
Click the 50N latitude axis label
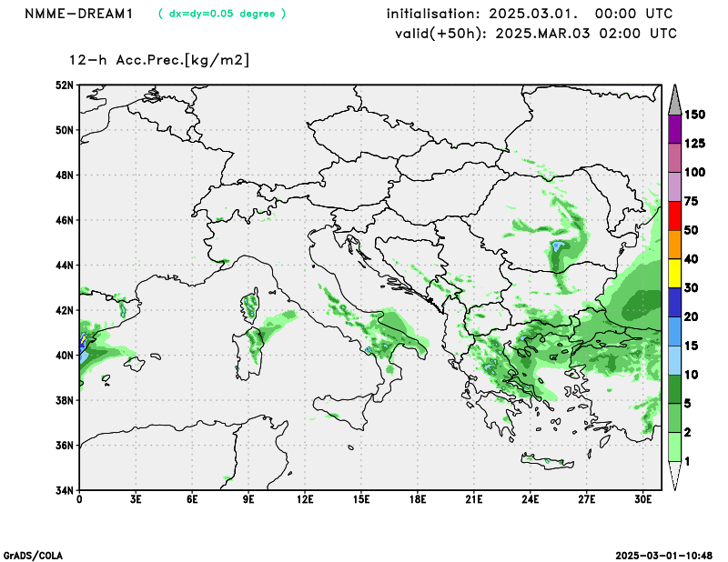point(65,130)
